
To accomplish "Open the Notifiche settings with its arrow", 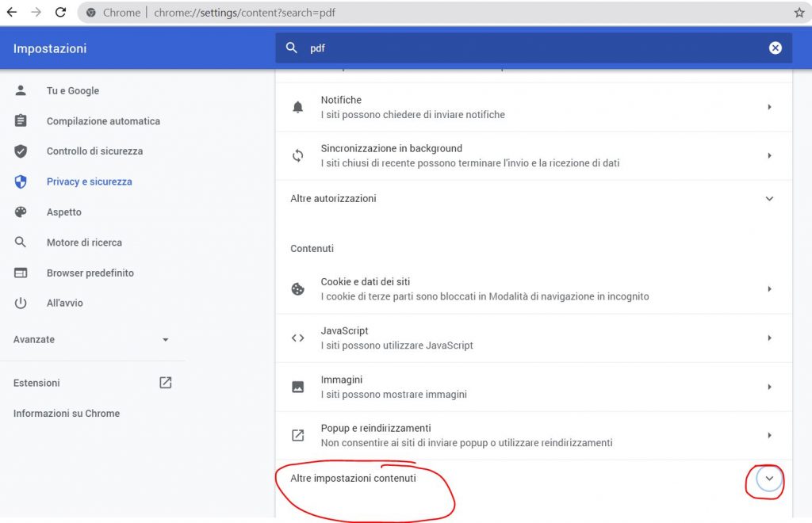I will [768, 107].
